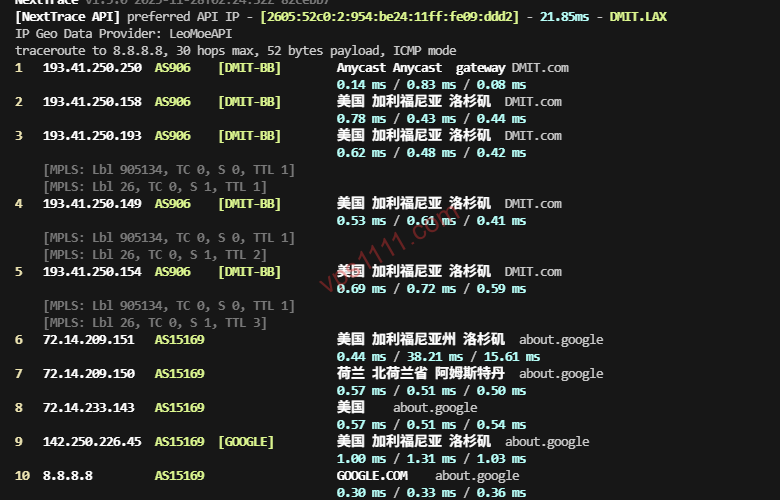Viewport: 780px width, 500px height.
Task: Click AS15169 on the 8.8.8.8 row
Action: [x=180, y=476]
